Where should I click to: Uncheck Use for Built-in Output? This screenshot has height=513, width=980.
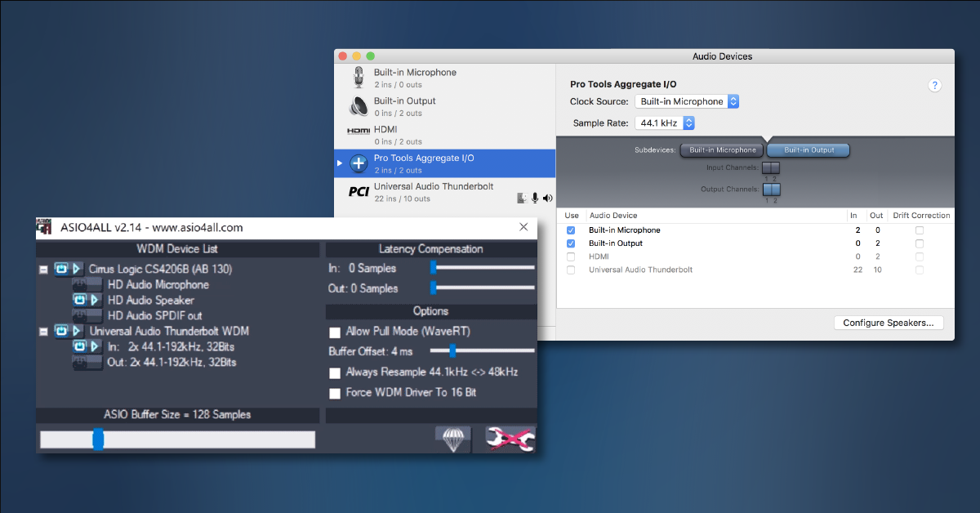[571, 243]
